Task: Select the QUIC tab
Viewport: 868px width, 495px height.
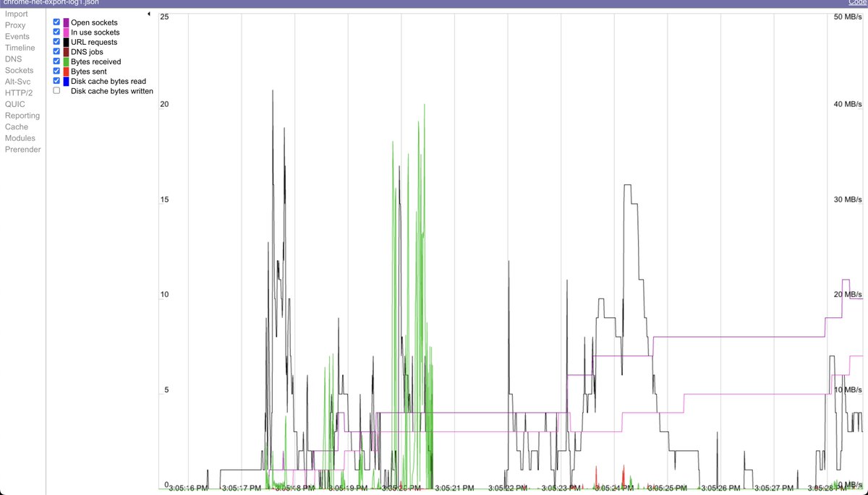Action: point(14,104)
